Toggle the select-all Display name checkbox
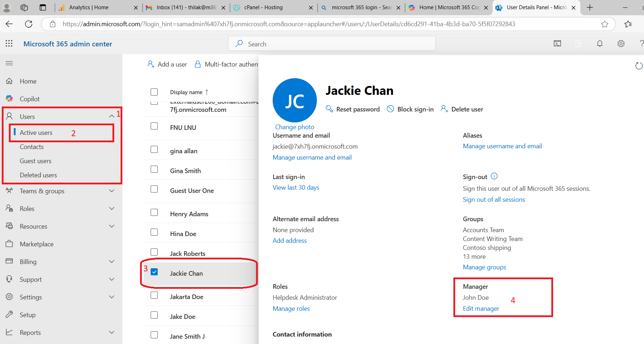This screenshot has height=344, width=644. point(154,92)
